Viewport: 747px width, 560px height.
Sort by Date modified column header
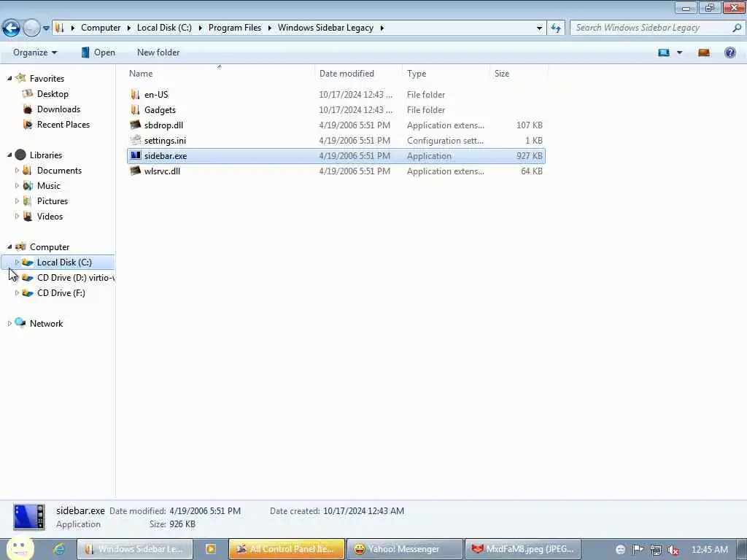(358, 74)
